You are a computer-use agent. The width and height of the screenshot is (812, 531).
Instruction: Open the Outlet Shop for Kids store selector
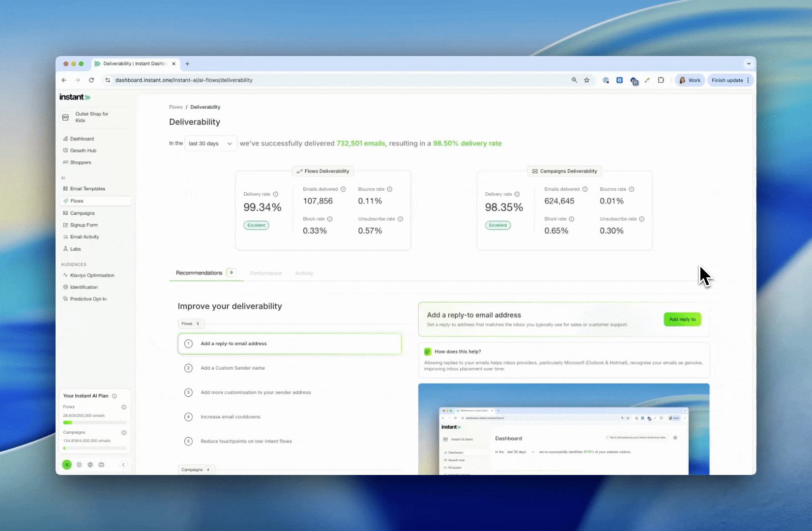(x=91, y=117)
